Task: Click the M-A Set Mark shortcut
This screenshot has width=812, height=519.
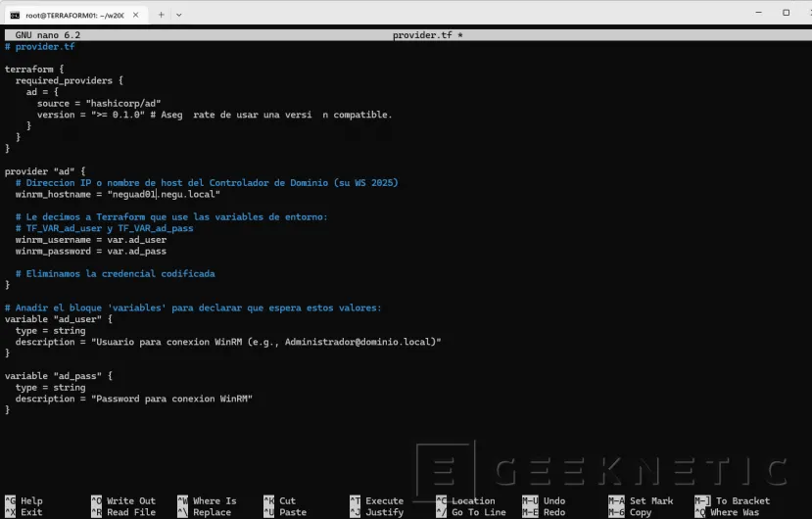Action: coord(641,500)
